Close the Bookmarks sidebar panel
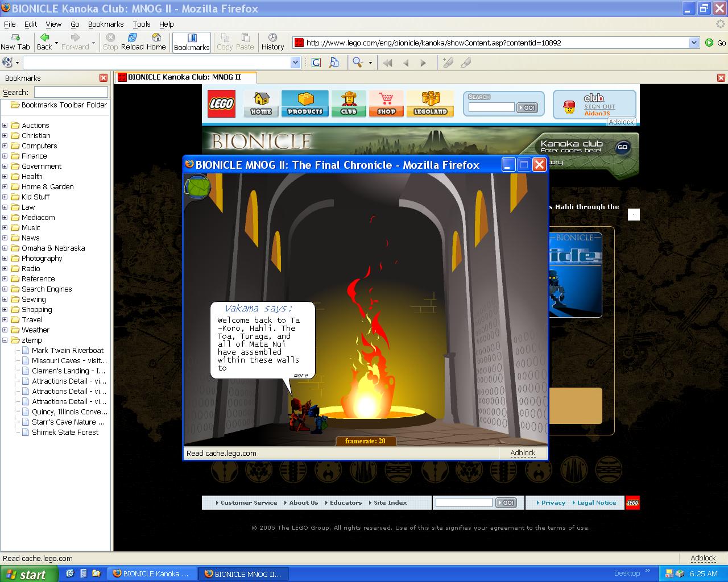The width and height of the screenshot is (728, 582). [x=103, y=78]
